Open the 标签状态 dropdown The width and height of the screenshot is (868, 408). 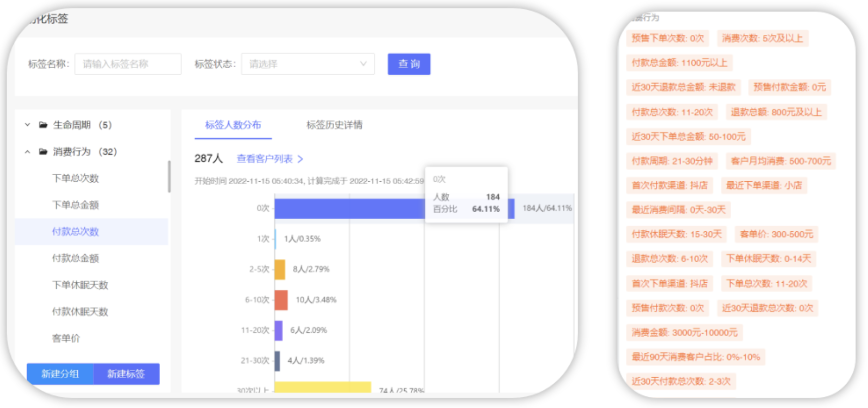(308, 64)
